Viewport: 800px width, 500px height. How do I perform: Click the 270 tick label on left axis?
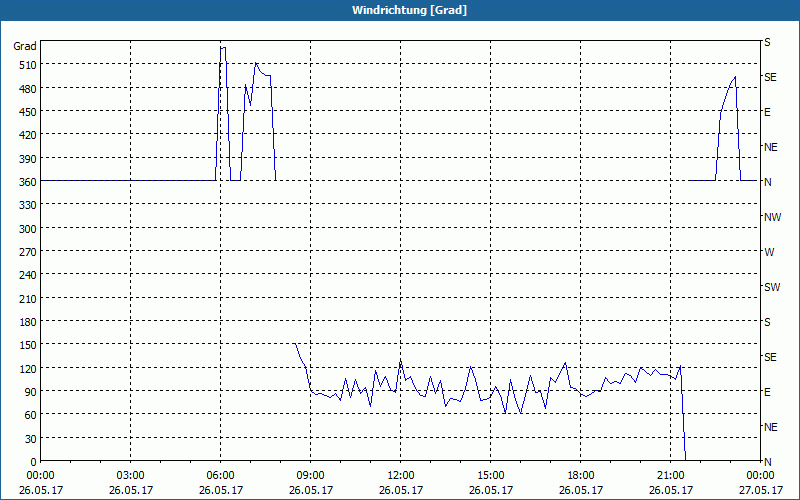25,252
